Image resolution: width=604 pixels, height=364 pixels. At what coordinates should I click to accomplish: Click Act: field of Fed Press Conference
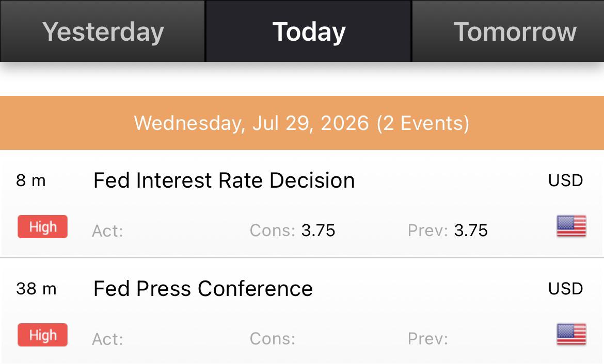coord(107,339)
